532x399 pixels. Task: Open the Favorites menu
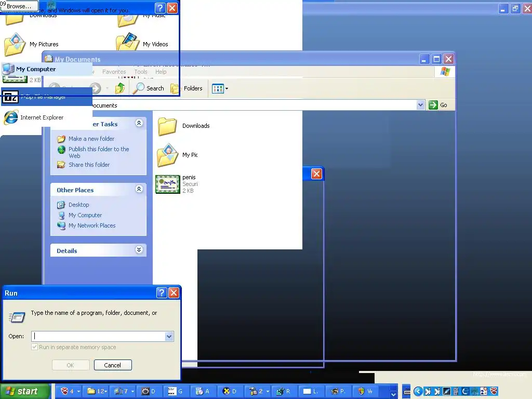tap(114, 72)
